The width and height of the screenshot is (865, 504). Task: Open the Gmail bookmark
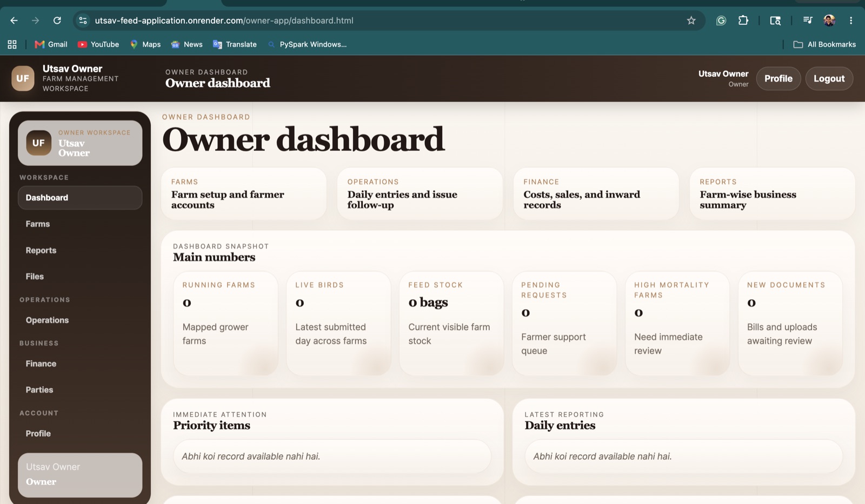click(51, 44)
